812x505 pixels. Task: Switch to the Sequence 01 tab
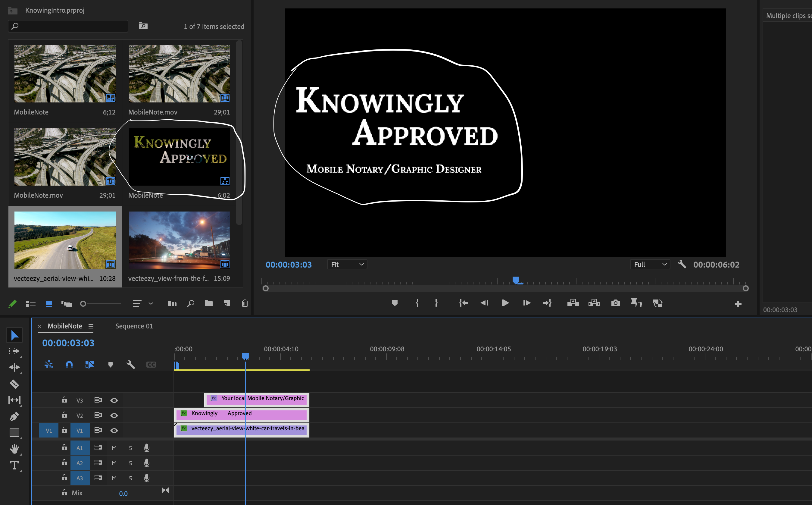[x=134, y=326]
